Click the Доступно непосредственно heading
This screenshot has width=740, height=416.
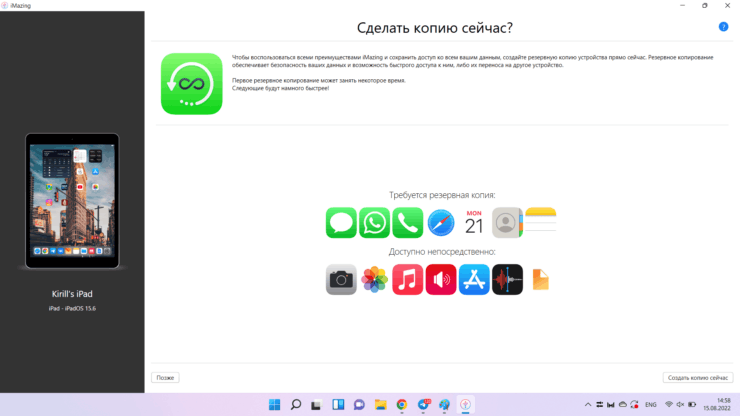coord(442,252)
